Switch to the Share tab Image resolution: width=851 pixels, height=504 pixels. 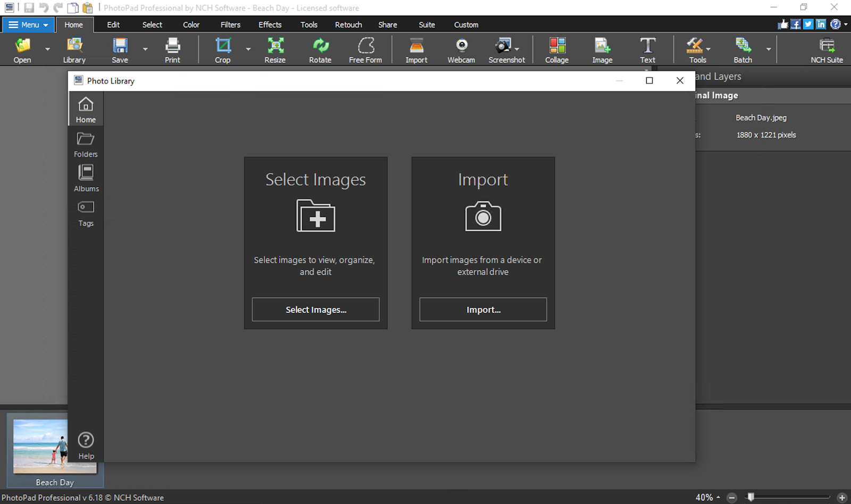(388, 24)
